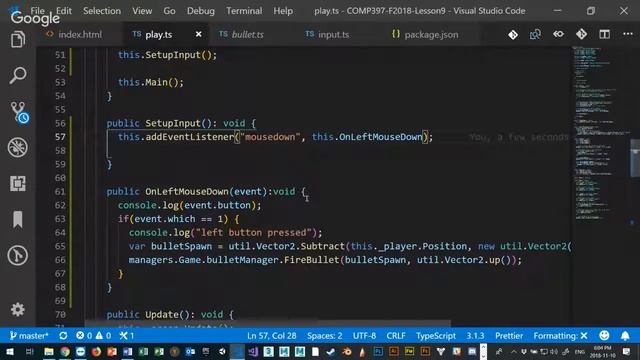The height and width of the screenshot is (360, 640).
Task: Click "left button pressed" string on line 64
Action: coord(254,233)
